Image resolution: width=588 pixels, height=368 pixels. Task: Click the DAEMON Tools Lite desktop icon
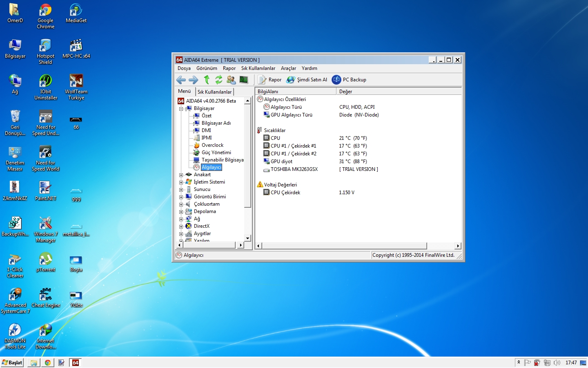click(15, 337)
